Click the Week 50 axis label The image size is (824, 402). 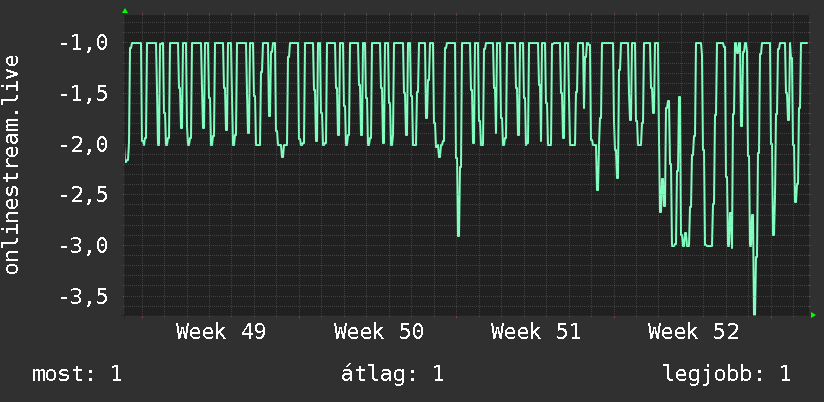tap(378, 332)
